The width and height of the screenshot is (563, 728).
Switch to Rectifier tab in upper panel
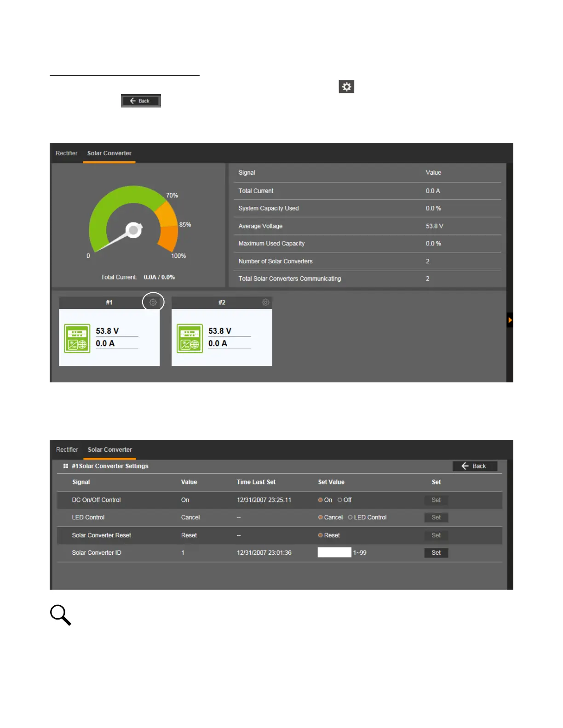66,153
